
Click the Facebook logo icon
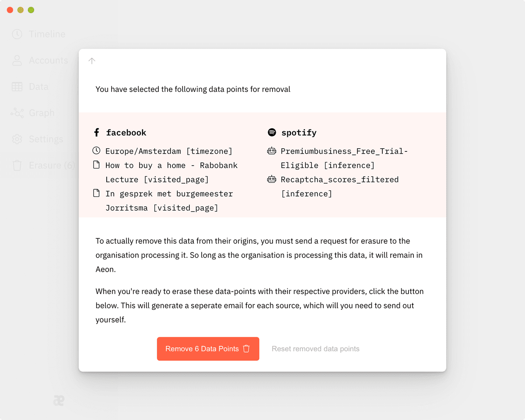coord(97,132)
